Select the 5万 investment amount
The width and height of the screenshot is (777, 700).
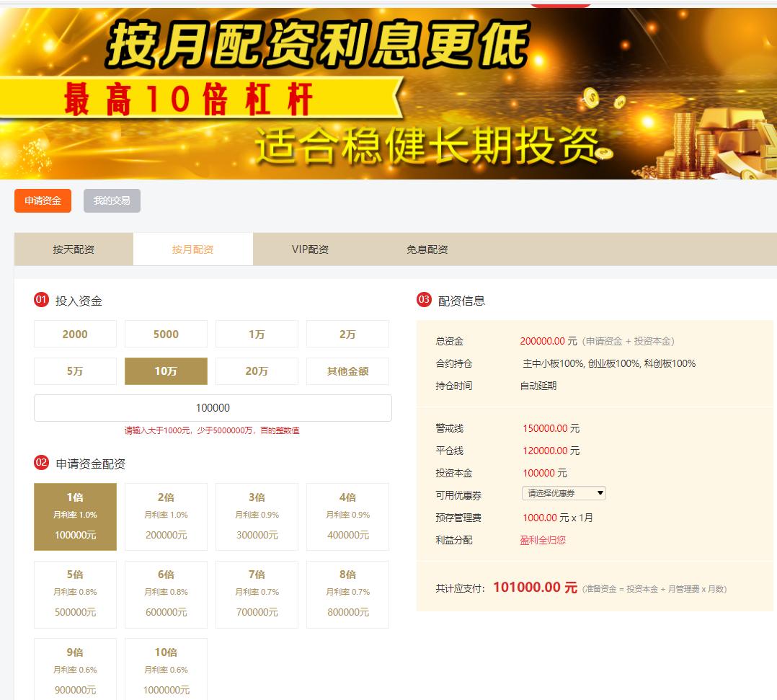click(74, 371)
